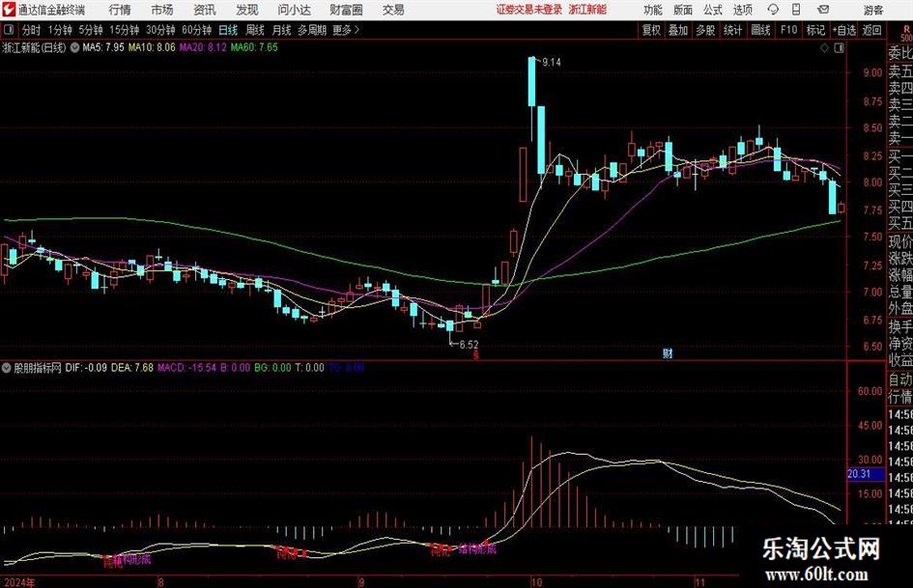Click the 9.14 high price label
This screenshot has width=913, height=588.
tap(552, 63)
